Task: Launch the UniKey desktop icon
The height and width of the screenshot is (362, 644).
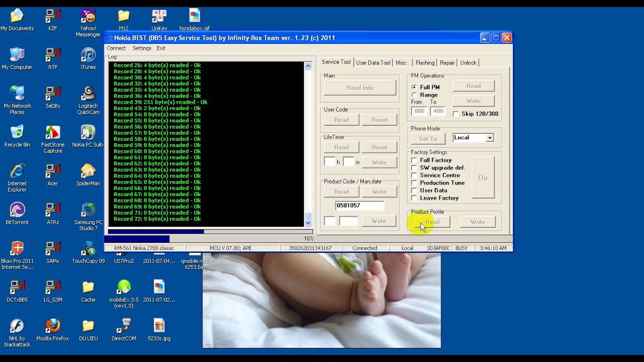Action: click(x=159, y=20)
